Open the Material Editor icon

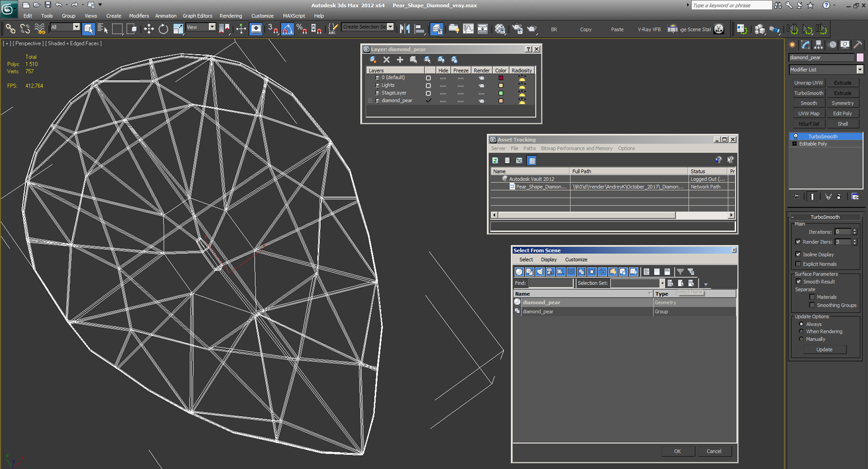pyautogui.click(x=500, y=29)
